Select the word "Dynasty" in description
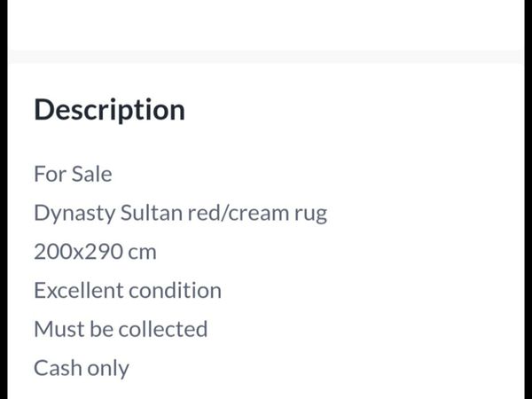 74,214
